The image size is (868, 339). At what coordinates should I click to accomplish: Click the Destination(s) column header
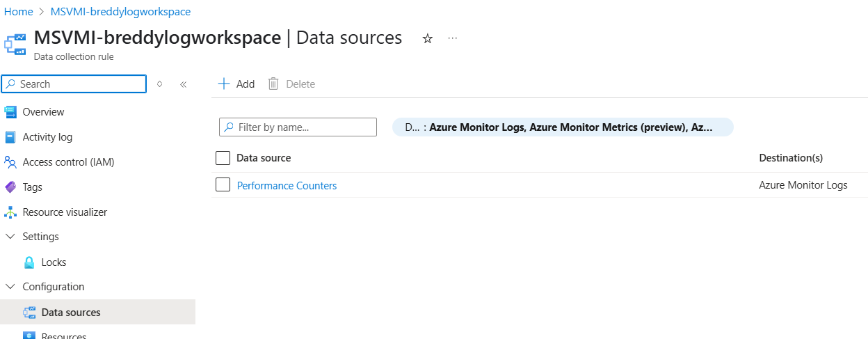tap(791, 158)
